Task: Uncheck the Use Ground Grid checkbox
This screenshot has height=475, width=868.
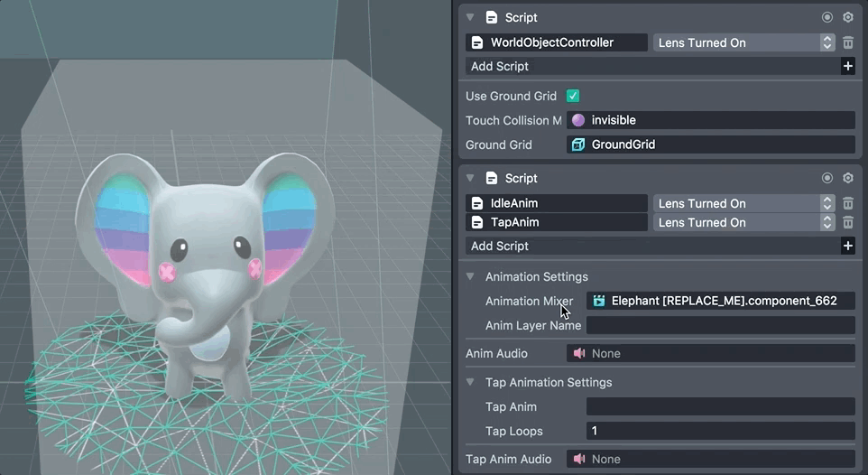Action: pyautogui.click(x=573, y=96)
